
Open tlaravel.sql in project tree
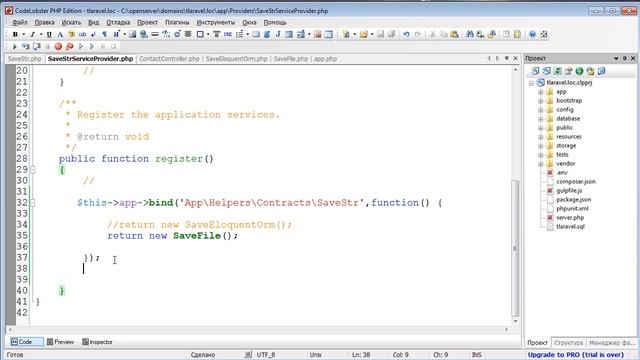[570, 227]
